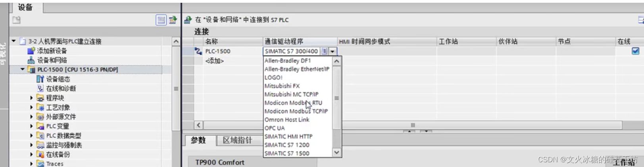Click the <添加> row to add connection
This screenshot has width=644, height=167.
pos(215,61)
